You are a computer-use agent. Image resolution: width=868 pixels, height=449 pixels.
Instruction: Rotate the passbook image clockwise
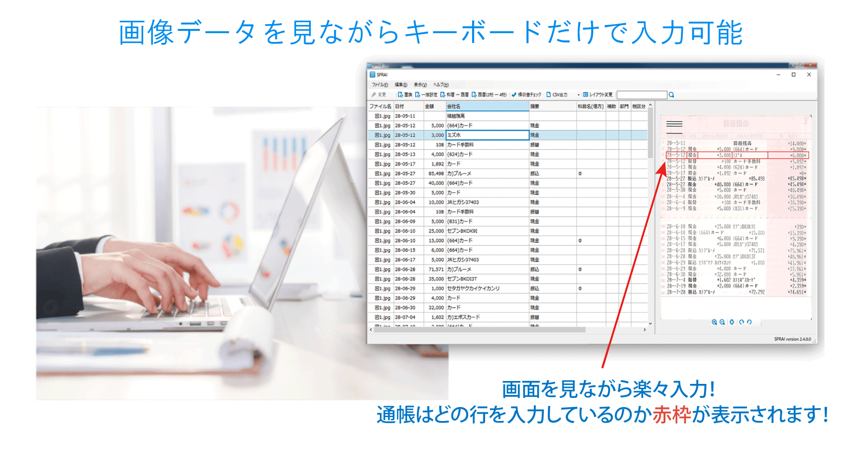pos(741,322)
